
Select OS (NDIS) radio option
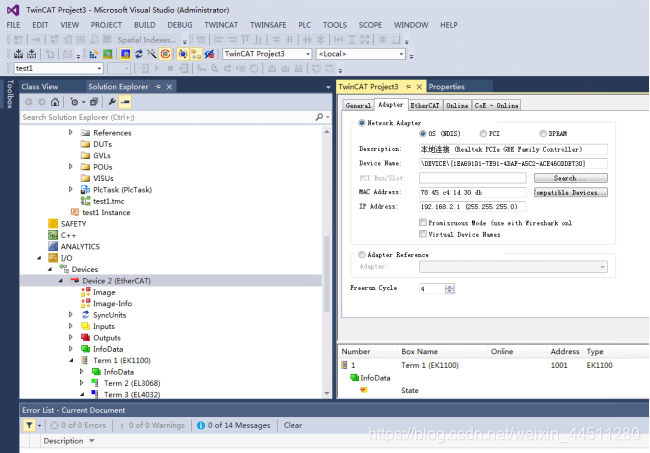tap(422, 133)
